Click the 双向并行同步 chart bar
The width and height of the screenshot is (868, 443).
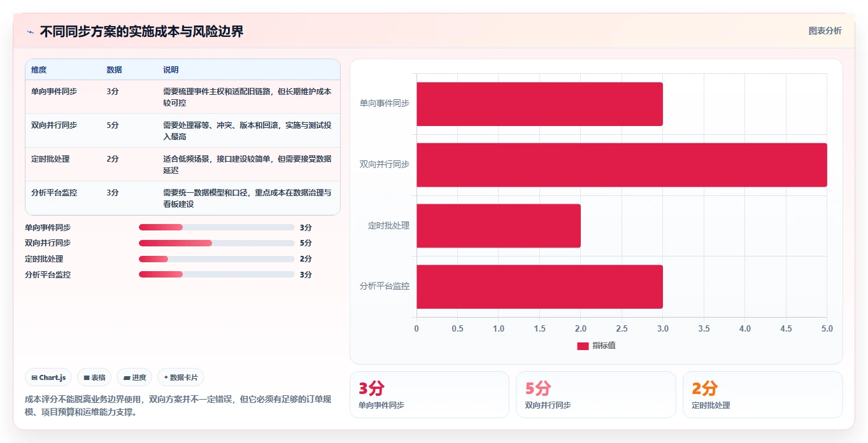(622, 165)
